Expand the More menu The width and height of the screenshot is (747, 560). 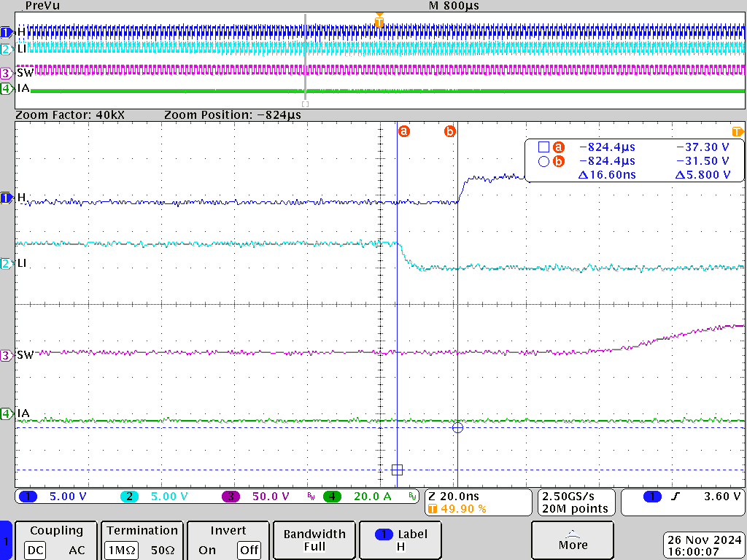click(573, 540)
